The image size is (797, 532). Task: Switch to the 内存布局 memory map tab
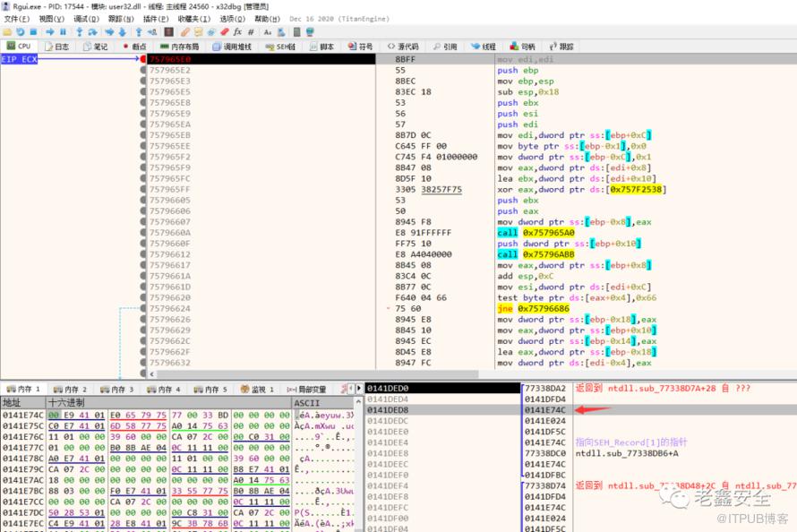tap(179, 47)
